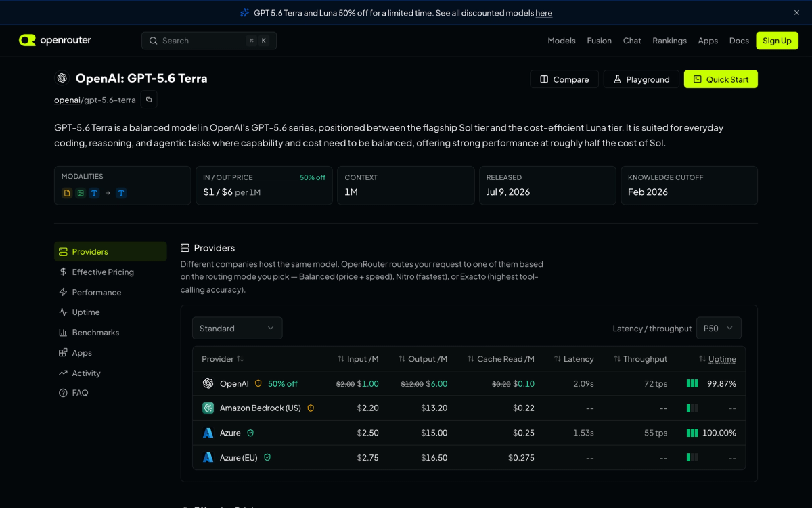812x508 pixels.
Task: Sort by Input /M column
Action: click(x=358, y=359)
